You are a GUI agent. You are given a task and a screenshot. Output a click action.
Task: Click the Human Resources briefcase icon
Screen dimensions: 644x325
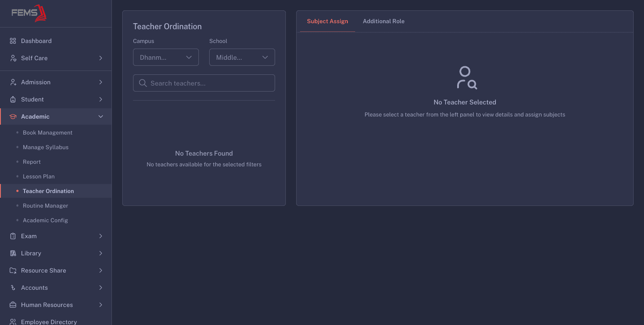click(13, 305)
